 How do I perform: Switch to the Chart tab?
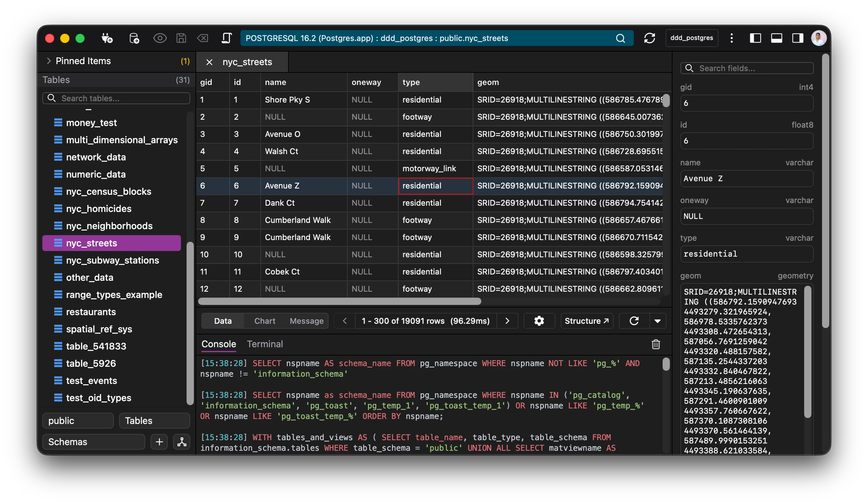click(x=265, y=321)
